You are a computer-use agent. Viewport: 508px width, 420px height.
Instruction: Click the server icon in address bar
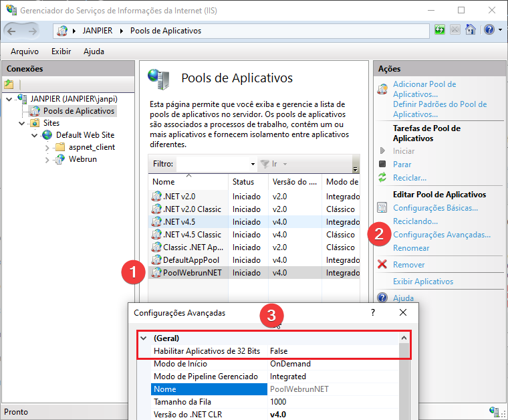pos(62,31)
